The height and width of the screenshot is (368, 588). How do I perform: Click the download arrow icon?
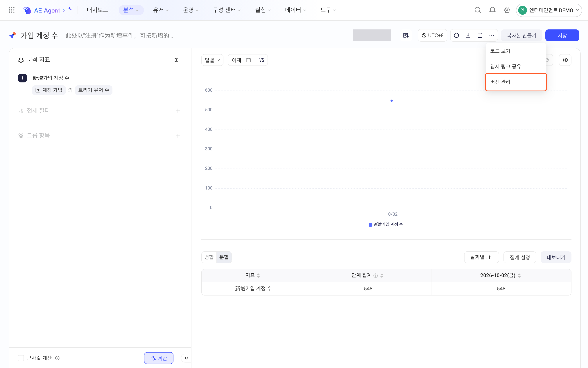[468, 36]
